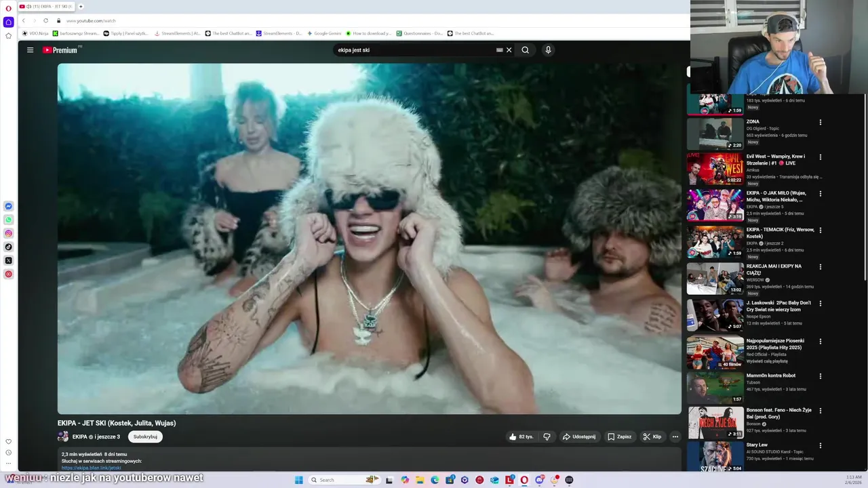
Task: Open the Tipply bookmark
Action: (126, 33)
